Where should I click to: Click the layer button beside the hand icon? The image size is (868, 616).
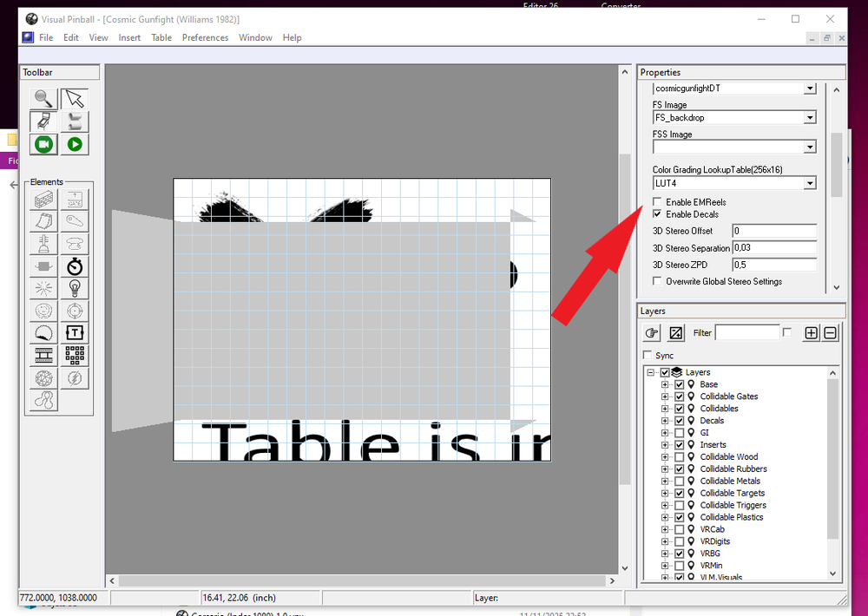[x=676, y=332]
